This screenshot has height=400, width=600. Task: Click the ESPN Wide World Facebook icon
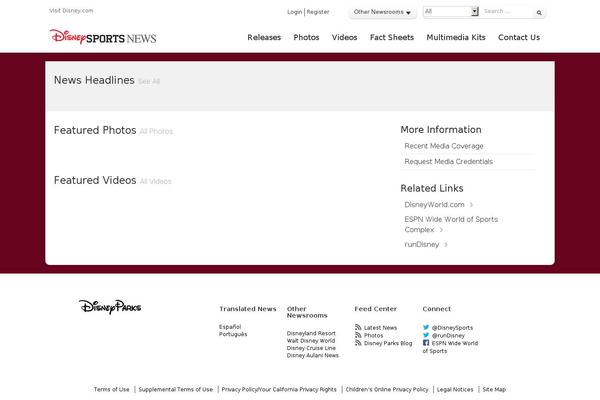pyautogui.click(x=426, y=343)
